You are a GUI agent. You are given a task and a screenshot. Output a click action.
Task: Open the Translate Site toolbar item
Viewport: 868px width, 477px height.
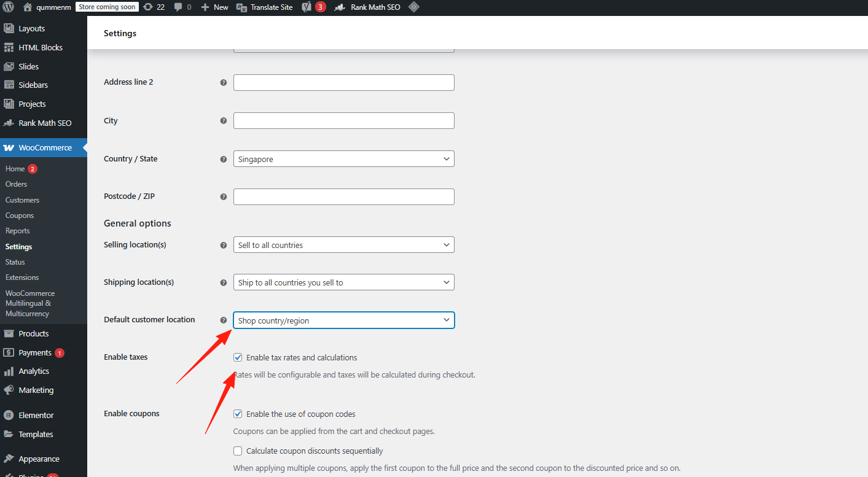point(265,7)
